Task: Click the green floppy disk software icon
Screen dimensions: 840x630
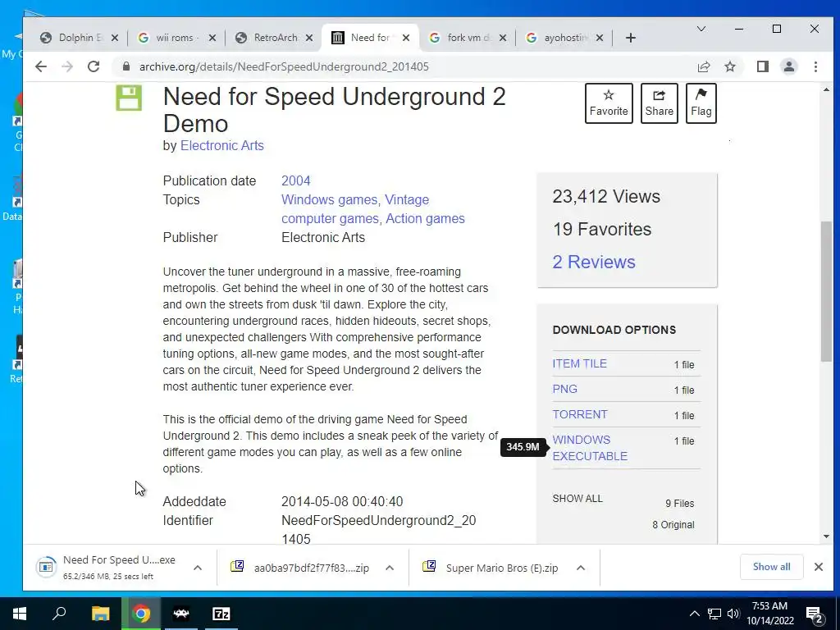Action: tap(129, 98)
